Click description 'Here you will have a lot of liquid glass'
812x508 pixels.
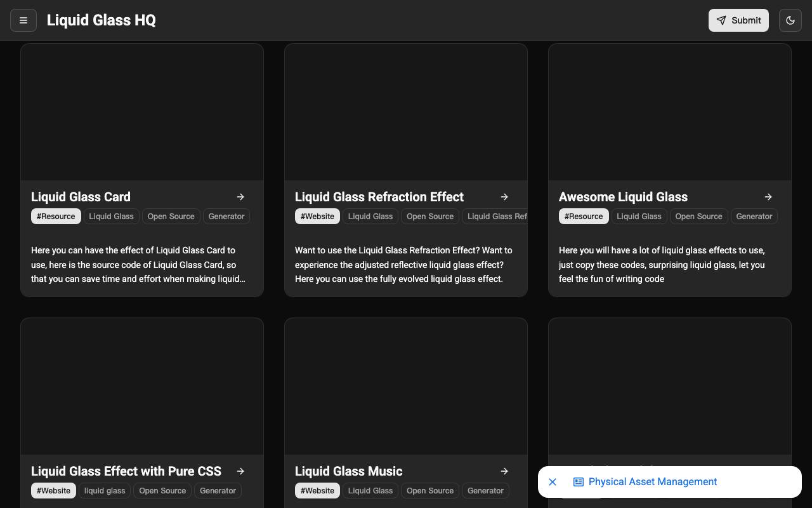point(662,265)
